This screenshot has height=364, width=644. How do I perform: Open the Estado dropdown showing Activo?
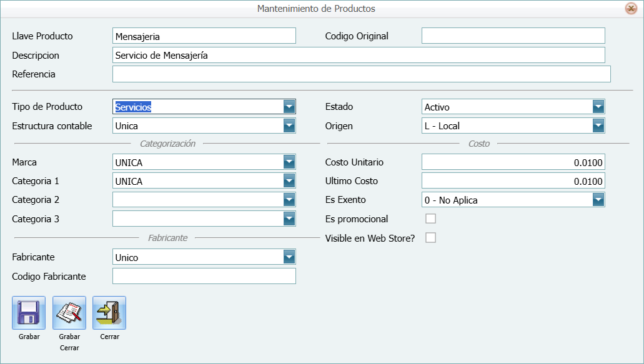pyautogui.click(x=598, y=106)
